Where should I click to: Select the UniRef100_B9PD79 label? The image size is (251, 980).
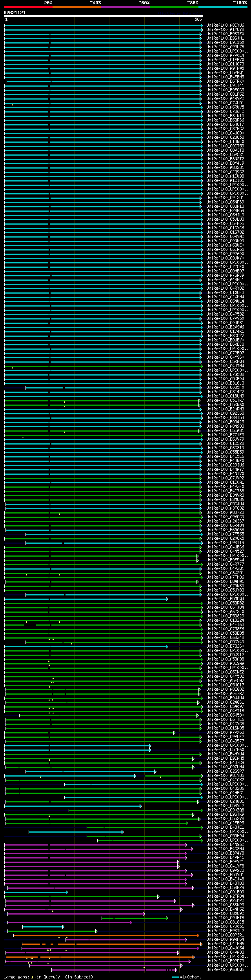click(225, 961)
